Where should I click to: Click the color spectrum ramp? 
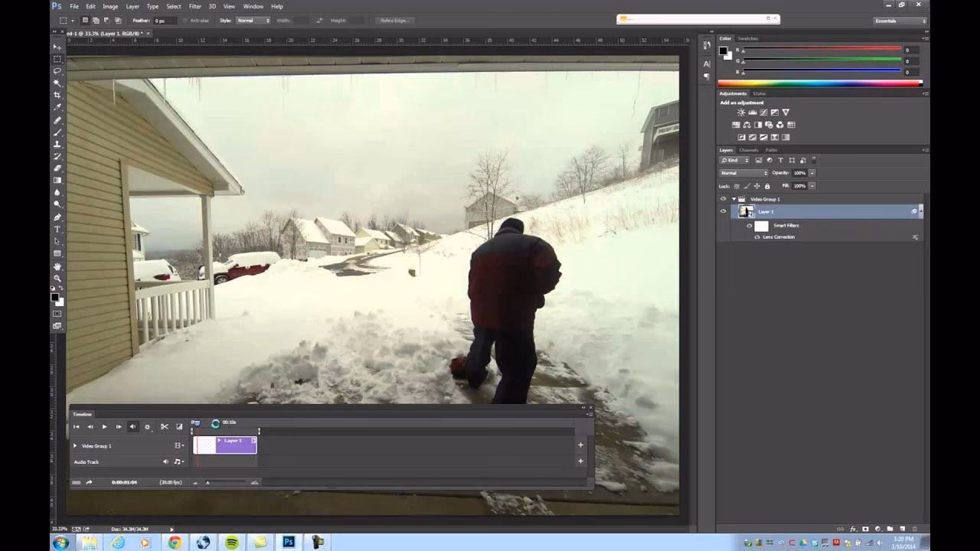819,83
